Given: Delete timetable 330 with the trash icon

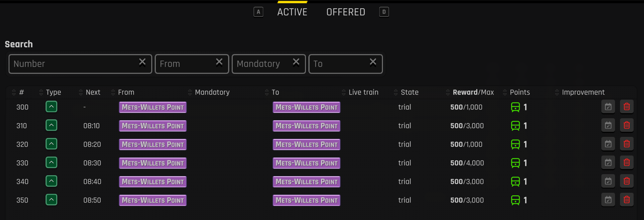Looking at the screenshot, I should (626, 163).
